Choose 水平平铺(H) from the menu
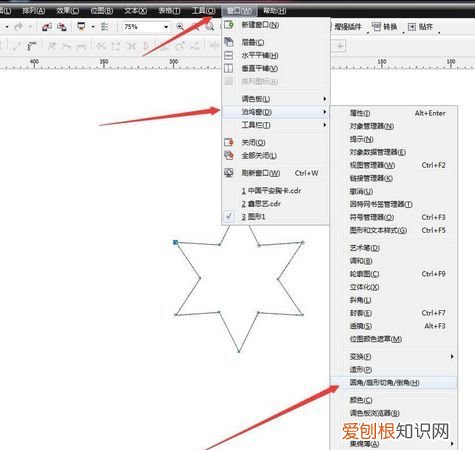 click(x=276, y=55)
